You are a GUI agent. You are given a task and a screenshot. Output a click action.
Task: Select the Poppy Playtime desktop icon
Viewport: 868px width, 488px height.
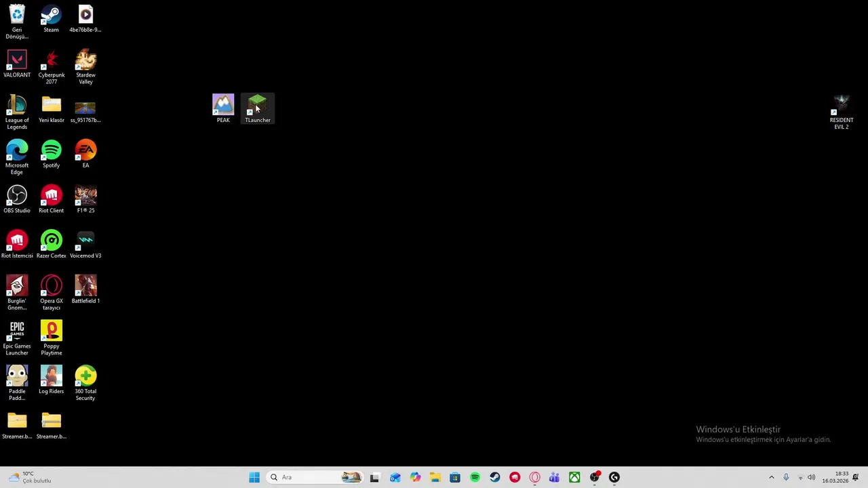coord(51,338)
